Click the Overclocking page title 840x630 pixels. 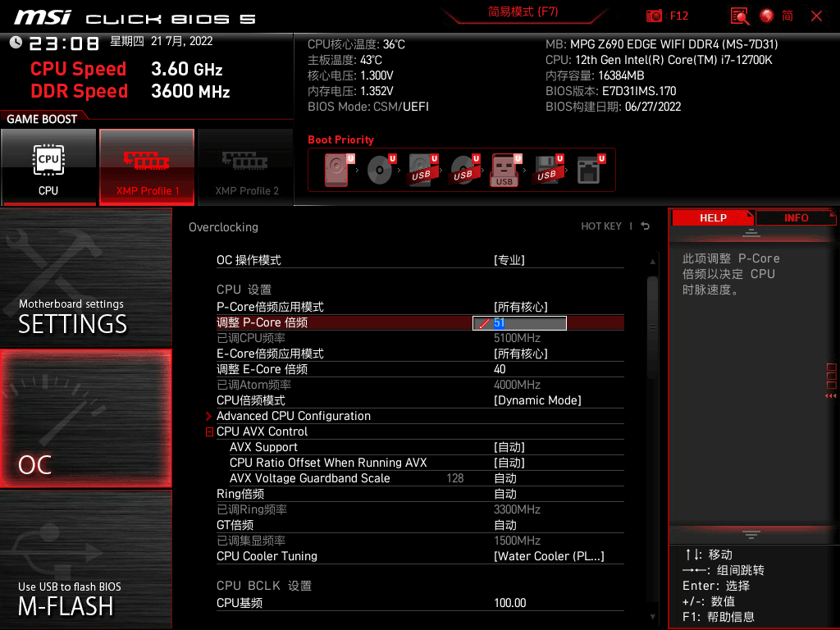coord(223,227)
